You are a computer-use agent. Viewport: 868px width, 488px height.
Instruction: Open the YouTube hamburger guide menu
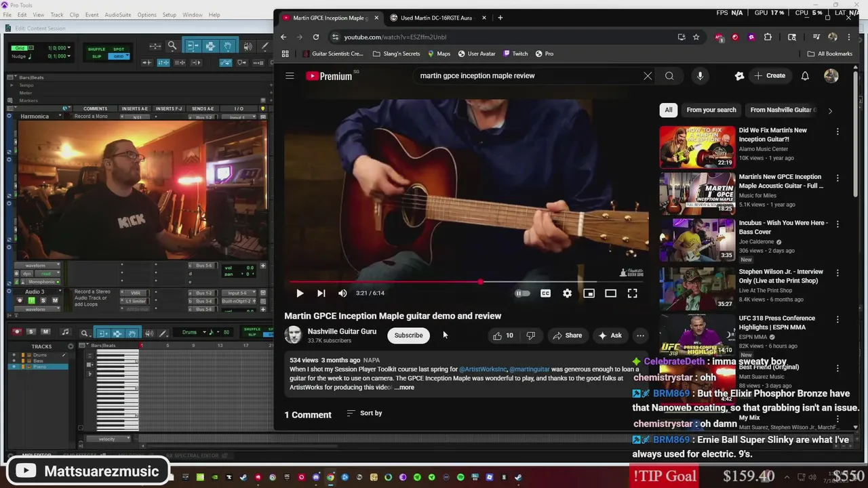(x=290, y=76)
